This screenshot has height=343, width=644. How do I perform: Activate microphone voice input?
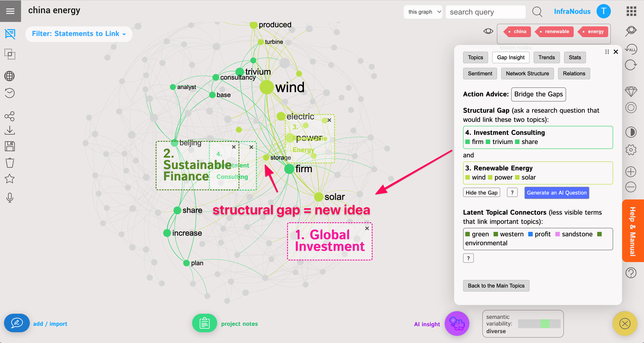pyautogui.click(x=9, y=198)
